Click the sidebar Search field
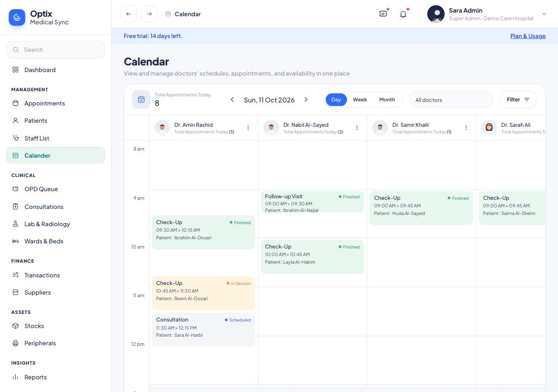The image size is (558, 392). coord(55,50)
